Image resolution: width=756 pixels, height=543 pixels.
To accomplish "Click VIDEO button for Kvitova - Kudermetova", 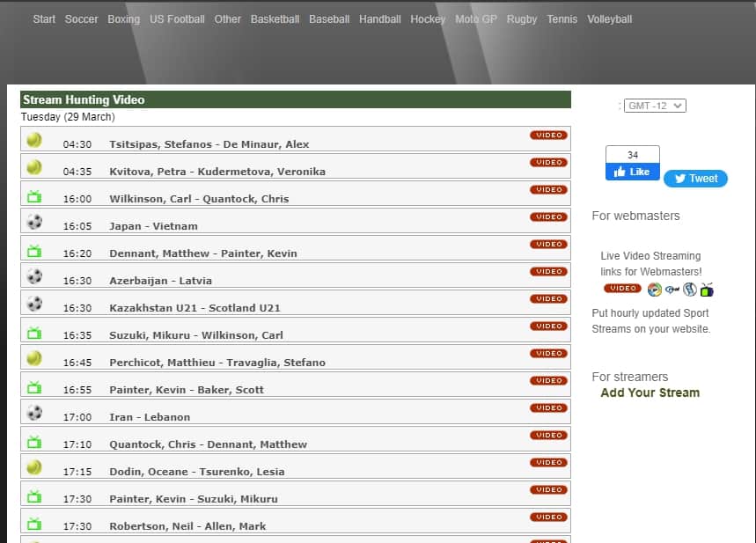I will point(548,162).
